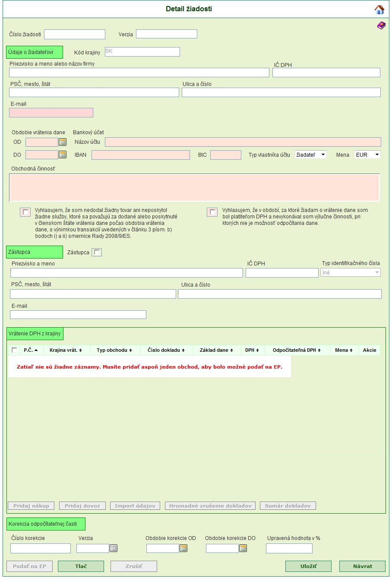Sort table by Typ obchodu column
Image resolution: width=392 pixels, height=584 pixels.
tap(114, 350)
